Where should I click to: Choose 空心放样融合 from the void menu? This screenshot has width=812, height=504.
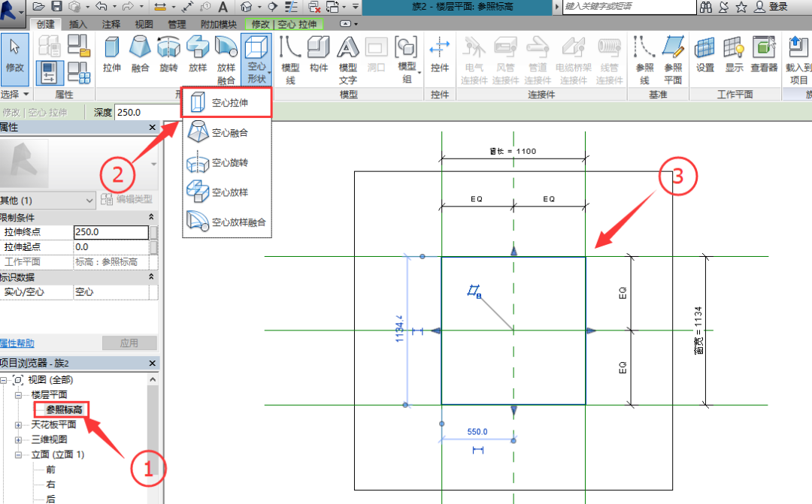227,222
